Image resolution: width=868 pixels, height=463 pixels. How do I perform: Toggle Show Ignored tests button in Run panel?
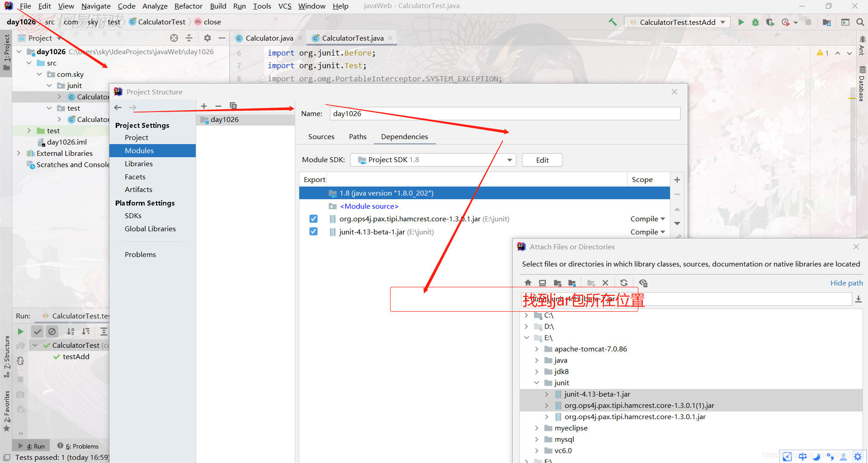(x=52, y=332)
